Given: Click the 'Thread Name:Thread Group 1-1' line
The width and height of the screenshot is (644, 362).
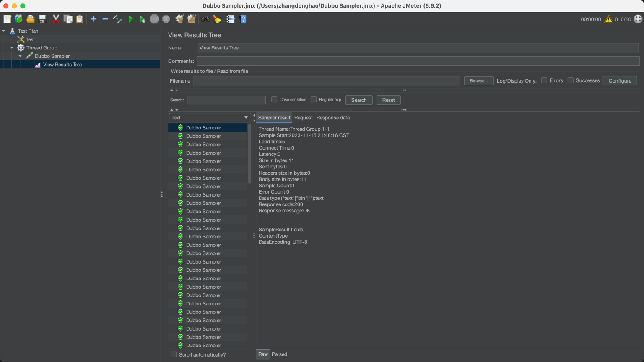Looking at the screenshot, I should click(294, 129).
